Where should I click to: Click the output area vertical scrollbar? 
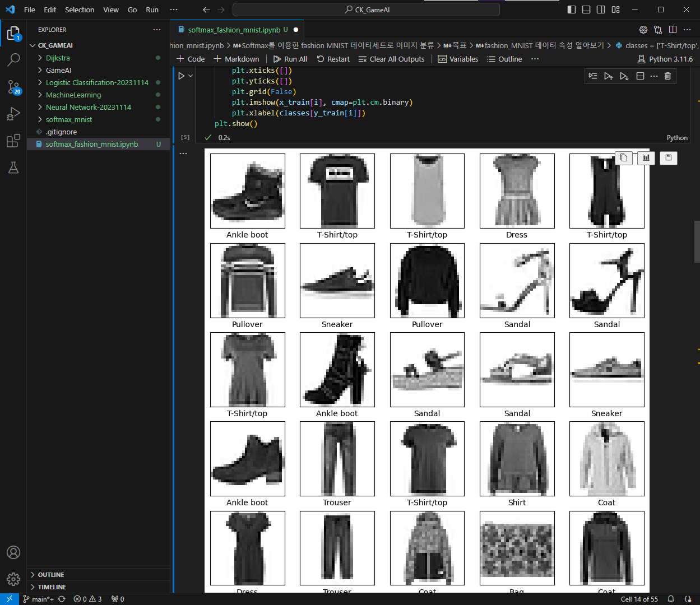(x=697, y=241)
